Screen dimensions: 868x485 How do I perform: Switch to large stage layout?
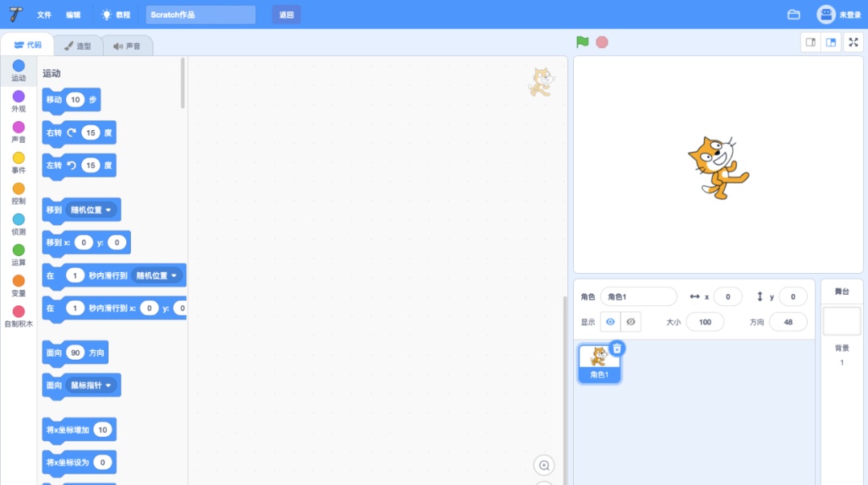[x=832, y=42]
